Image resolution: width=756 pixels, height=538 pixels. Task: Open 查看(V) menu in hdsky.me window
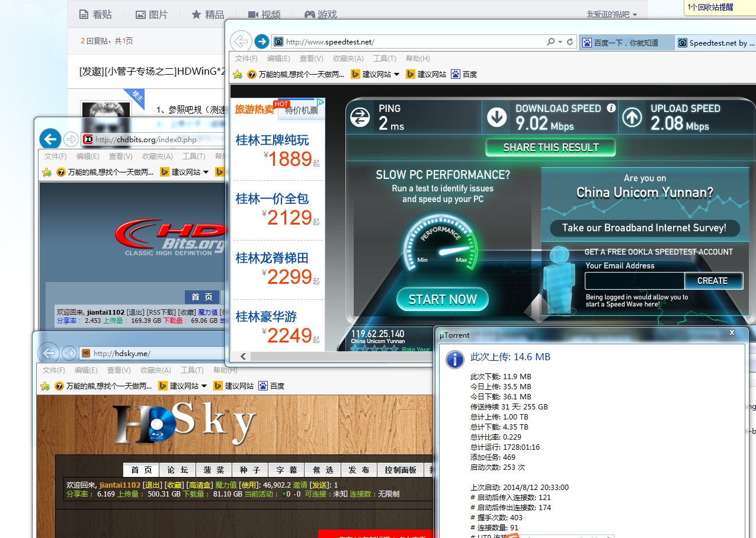click(x=118, y=370)
